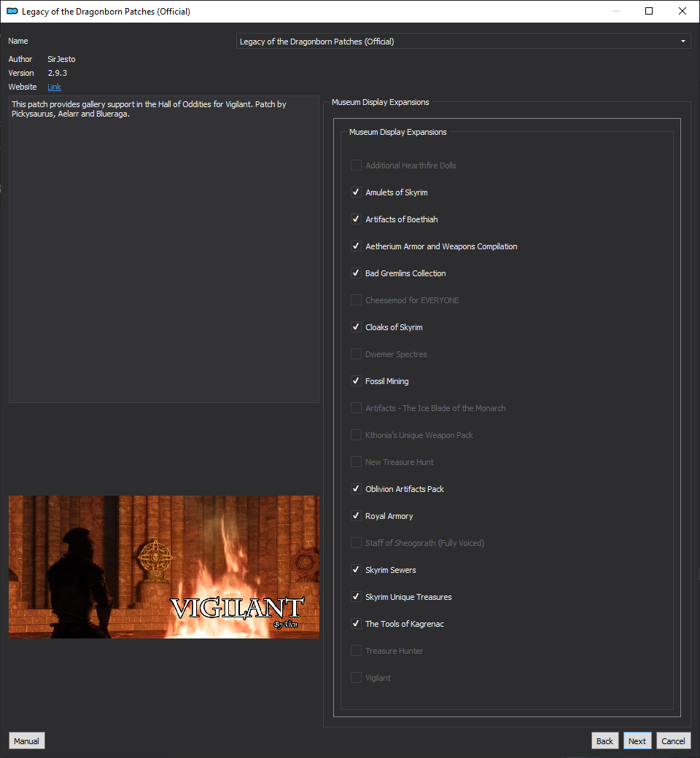This screenshot has width=700, height=758.
Task: Click the Vigilant checkbox
Action: (356, 679)
